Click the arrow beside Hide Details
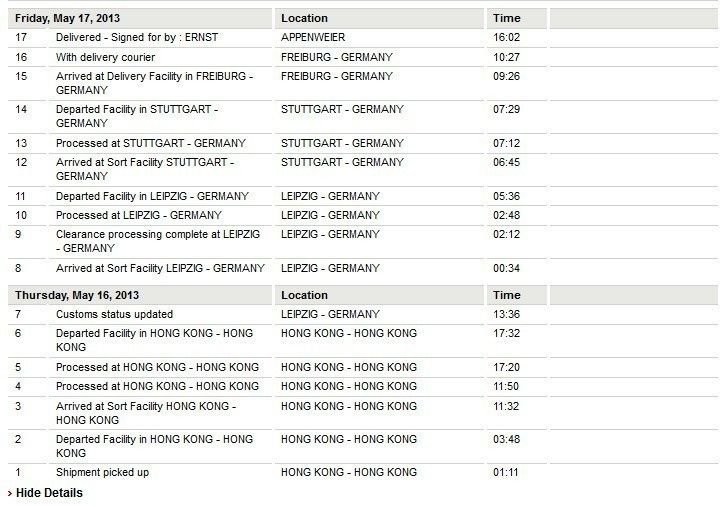The height and width of the screenshot is (505, 722). click(10, 493)
